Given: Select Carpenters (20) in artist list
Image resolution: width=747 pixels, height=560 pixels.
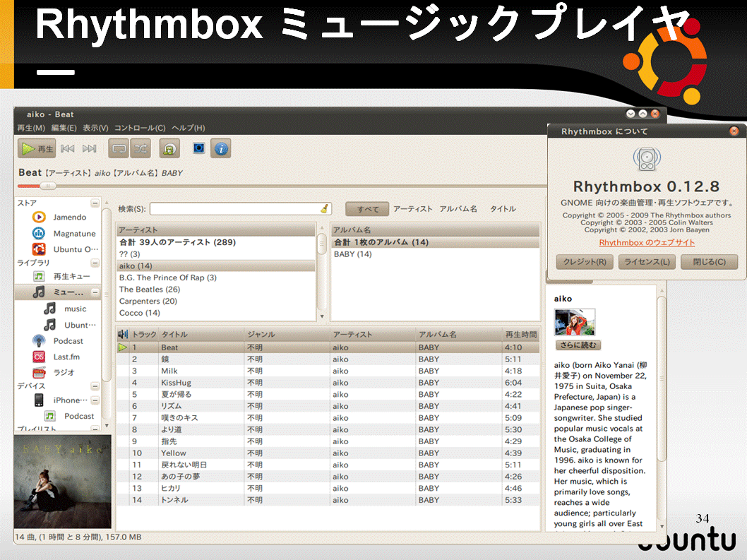Looking at the screenshot, I should tap(216, 302).
